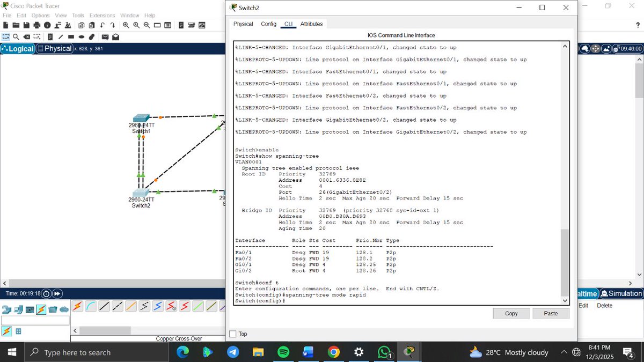Screen dimensions: 644x362
Task: Copy selection with the Copy toolbar icon
Action: click(82, 25)
